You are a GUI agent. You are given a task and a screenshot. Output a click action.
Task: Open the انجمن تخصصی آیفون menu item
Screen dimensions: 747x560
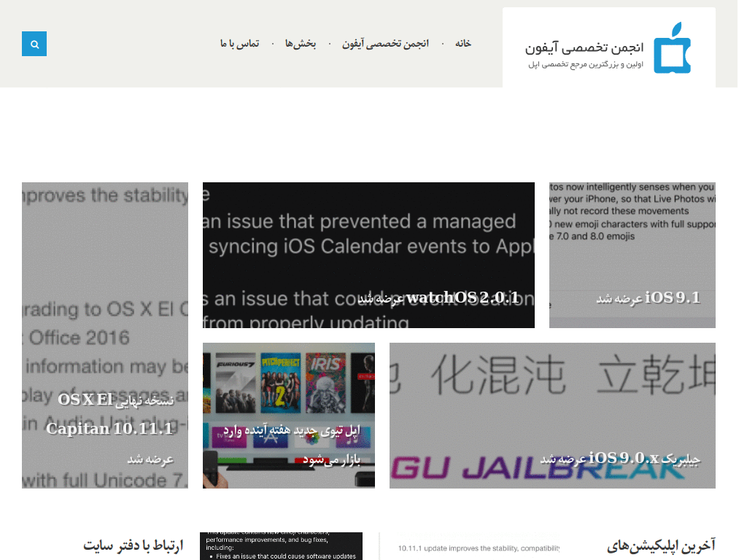click(x=385, y=44)
